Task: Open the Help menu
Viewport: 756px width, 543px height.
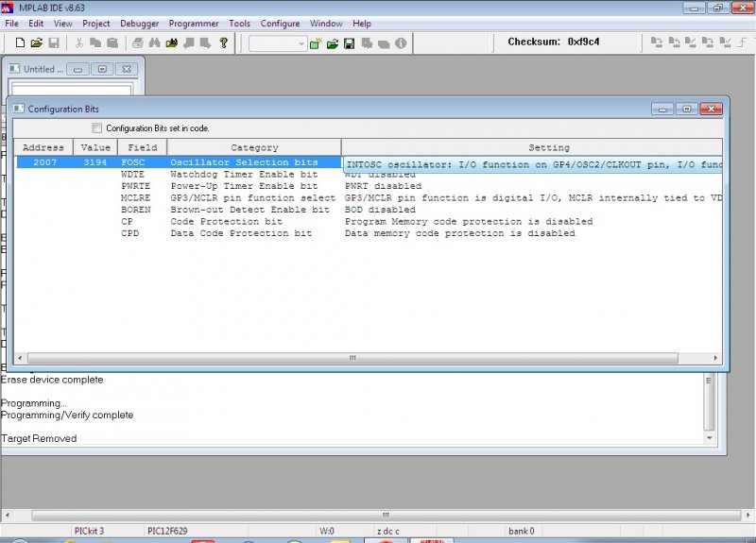Action: pos(362,23)
